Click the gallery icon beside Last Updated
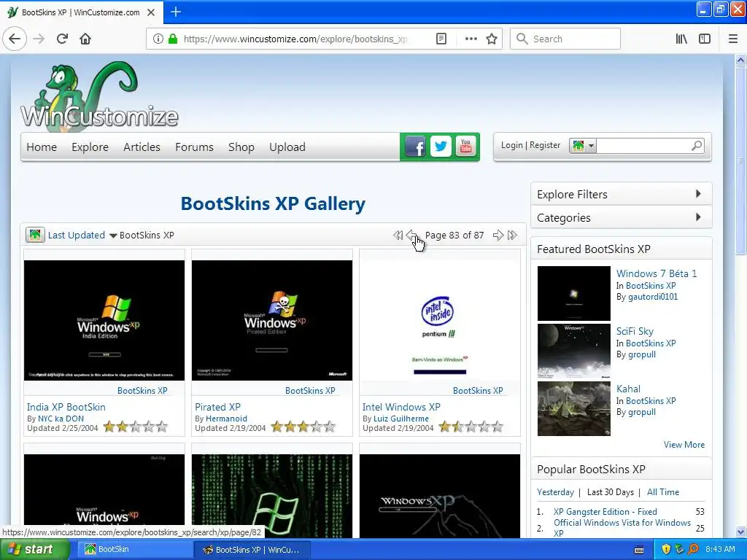 pos(35,235)
